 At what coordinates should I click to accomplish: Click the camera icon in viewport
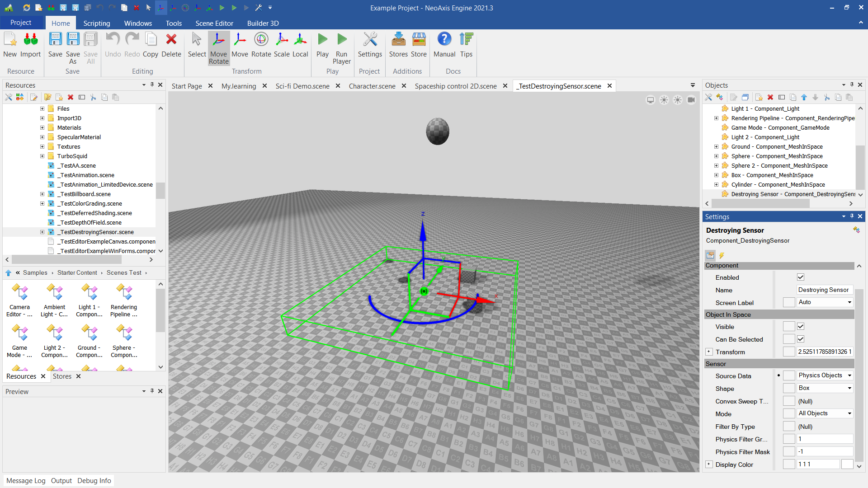(x=691, y=100)
